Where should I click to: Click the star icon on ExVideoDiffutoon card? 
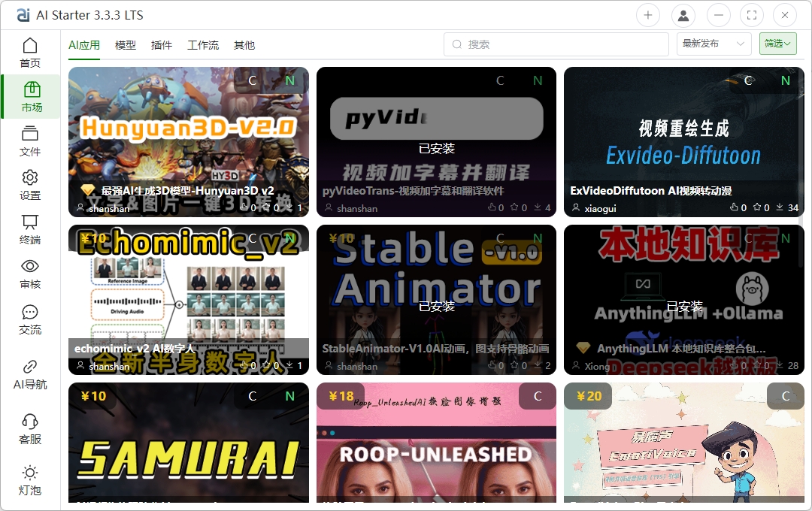(757, 207)
